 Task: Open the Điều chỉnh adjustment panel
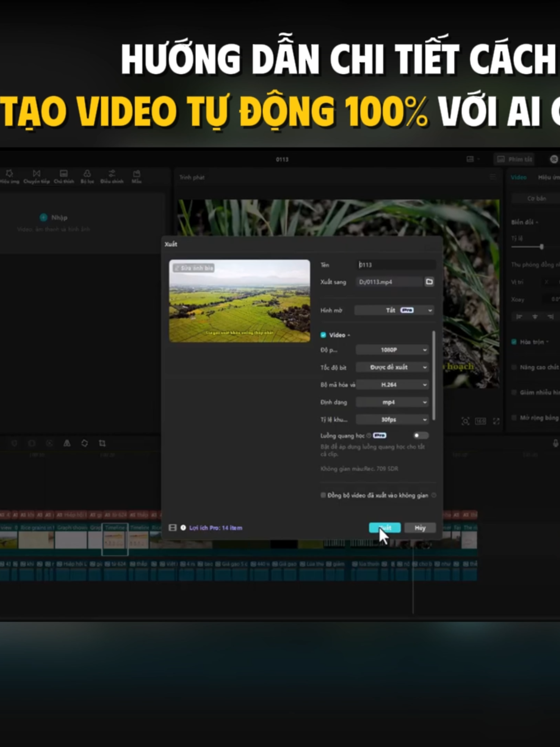pyautogui.click(x=112, y=177)
